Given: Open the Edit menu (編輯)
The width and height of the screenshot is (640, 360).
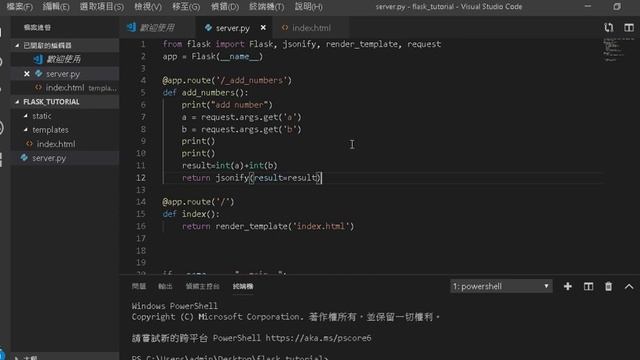Looking at the screenshot, I should (56, 7).
